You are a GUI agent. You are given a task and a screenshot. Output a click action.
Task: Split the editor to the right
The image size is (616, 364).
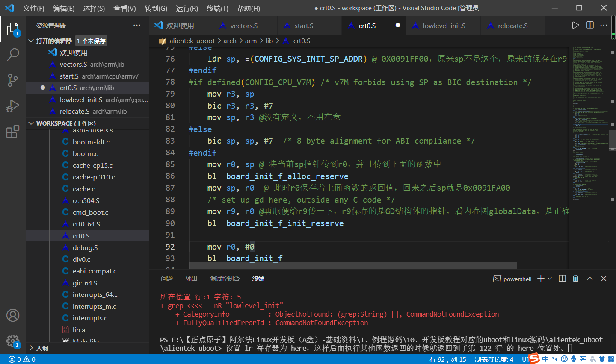[590, 25]
